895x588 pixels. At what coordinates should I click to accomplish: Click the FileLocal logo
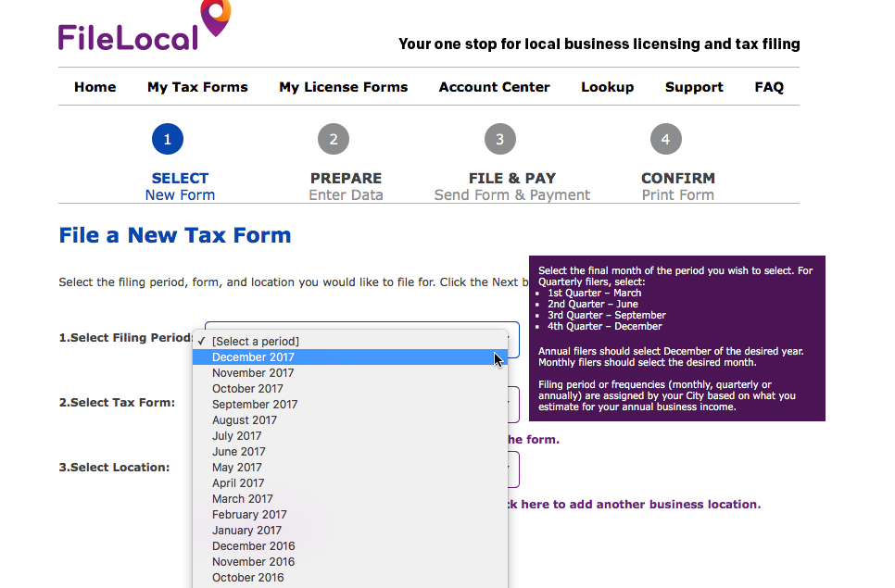click(x=145, y=26)
